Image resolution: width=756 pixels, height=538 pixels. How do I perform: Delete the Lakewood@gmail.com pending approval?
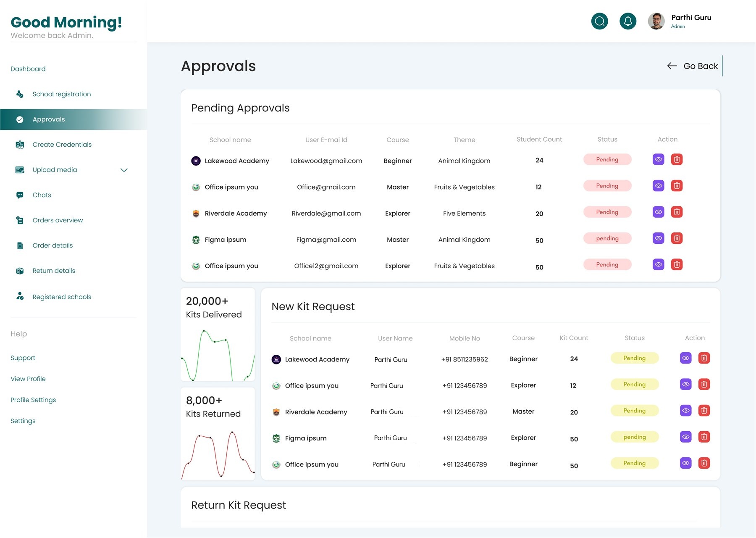point(677,159)
